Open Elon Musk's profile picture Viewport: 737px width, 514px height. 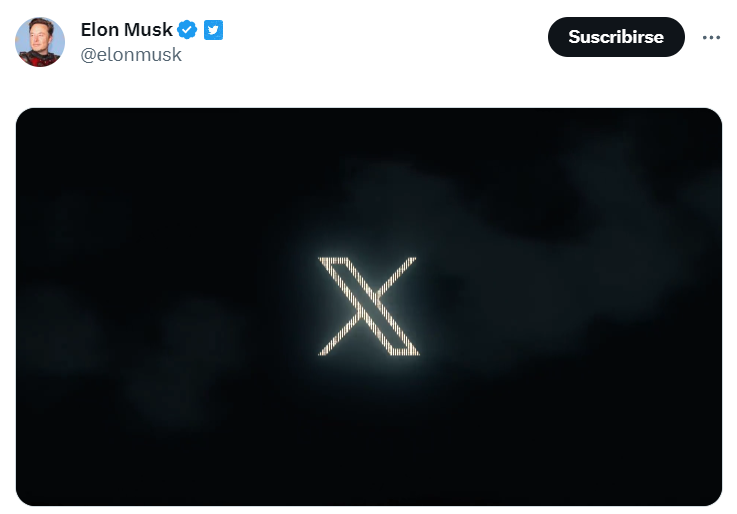pyautogui.click(x=40, y=42)
